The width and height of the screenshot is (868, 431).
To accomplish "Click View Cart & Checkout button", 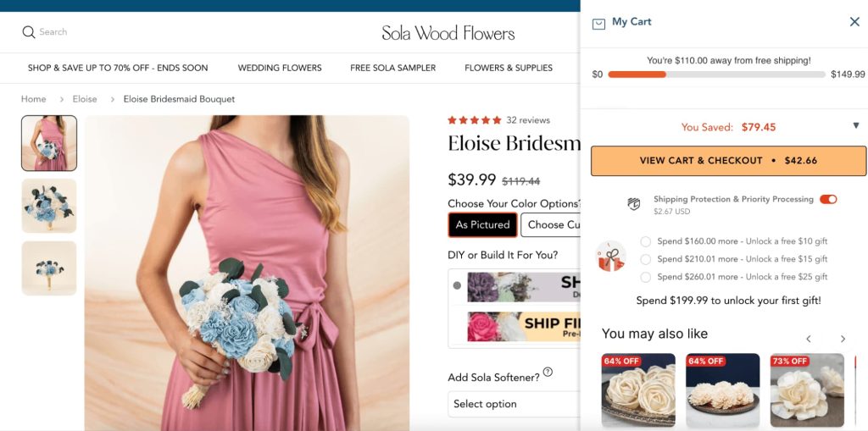I will [x=728, y=161].
